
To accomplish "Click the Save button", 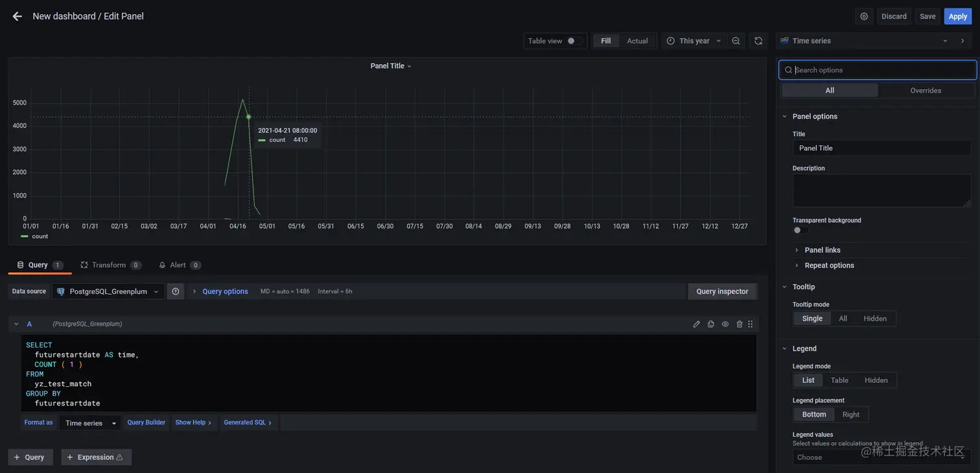I will 927,16.
